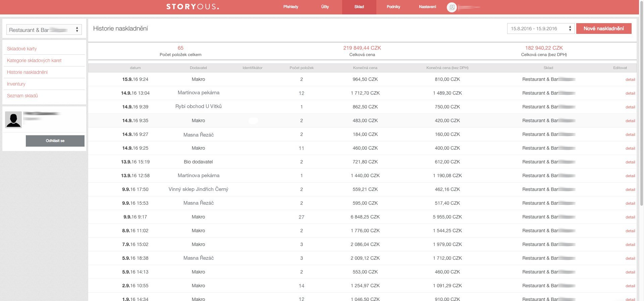The image size is (644, 301).
Task: Click the Počet položek column header
Action: pyautogui.click(x=302, y=68)
